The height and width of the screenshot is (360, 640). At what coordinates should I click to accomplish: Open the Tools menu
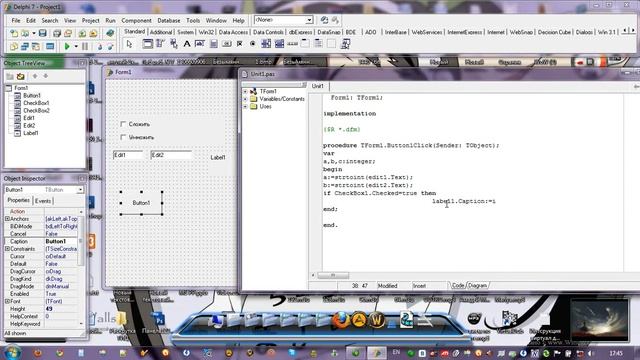193,20
